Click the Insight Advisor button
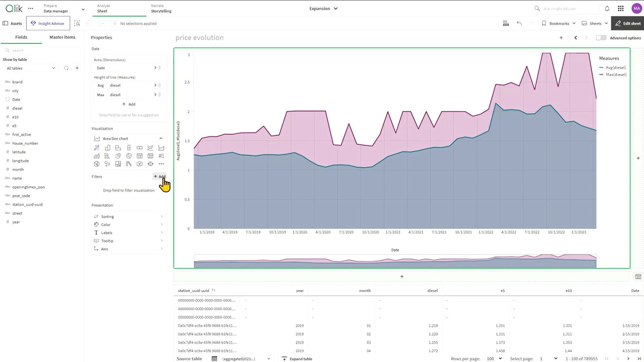Viewport: 644px width, 362px height. click(x=48, y=23)
